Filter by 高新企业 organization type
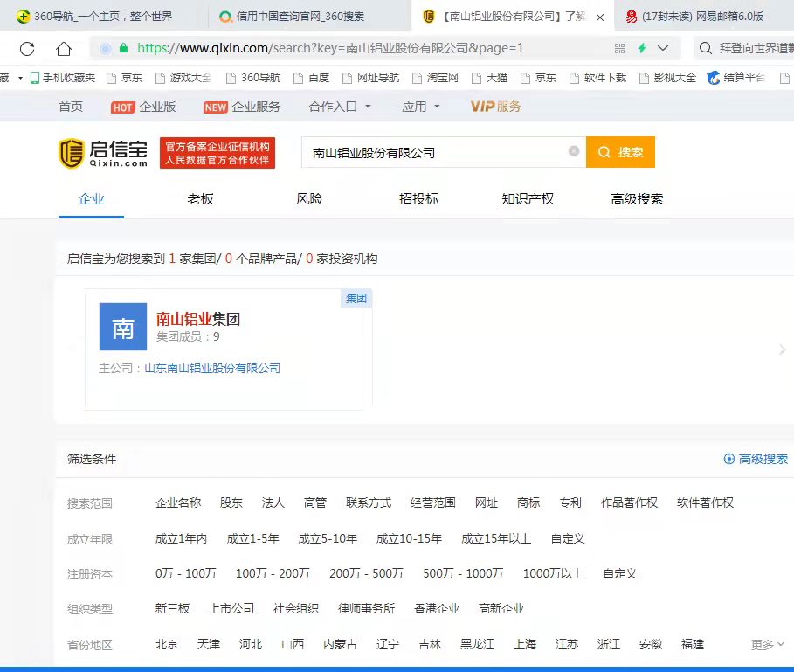The width and height of the screenshot is (794, 672). pos(501,609)
